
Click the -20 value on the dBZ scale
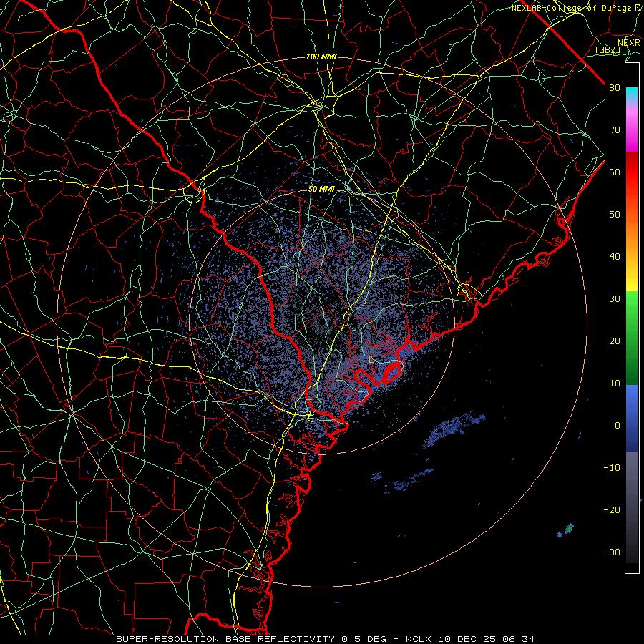pos(612,509)
